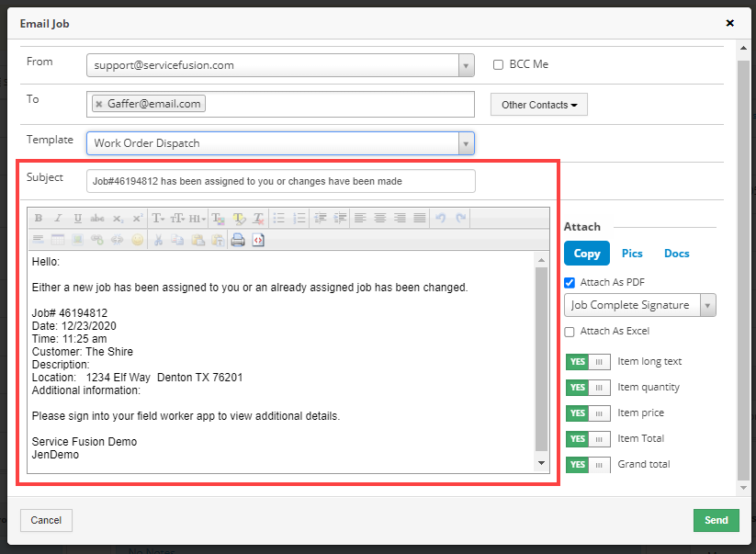Click the message body scroll down arrow
Image resolution: width=756 pixels, height=554 pixels.
(541, 463)
